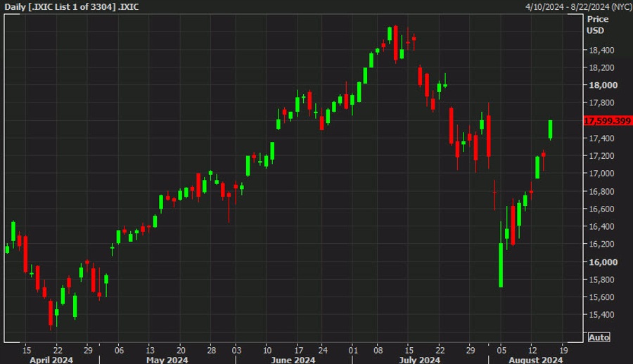This screenshot has width=633, height=364.
Task: Click the 15,600 price axis label
Action: tap(601, 297)
